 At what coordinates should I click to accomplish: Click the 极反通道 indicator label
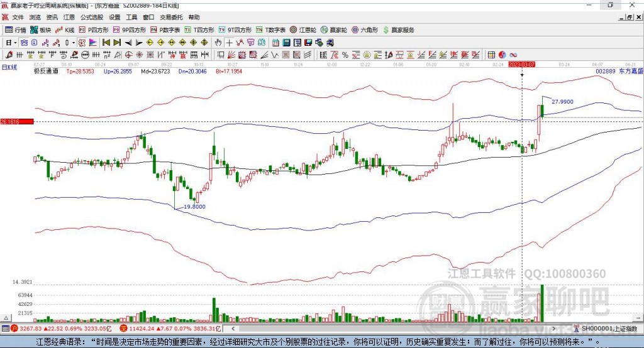46,71
